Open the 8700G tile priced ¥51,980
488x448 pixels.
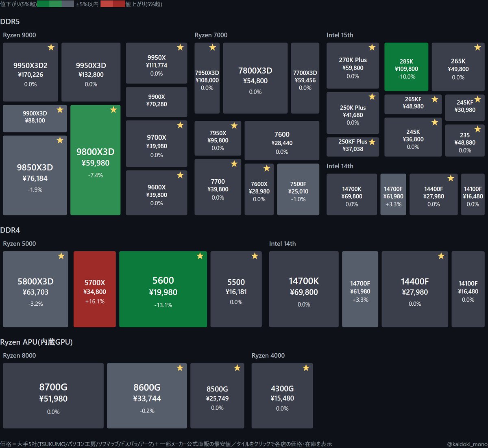pyautogui.click(x=53, y=396)
